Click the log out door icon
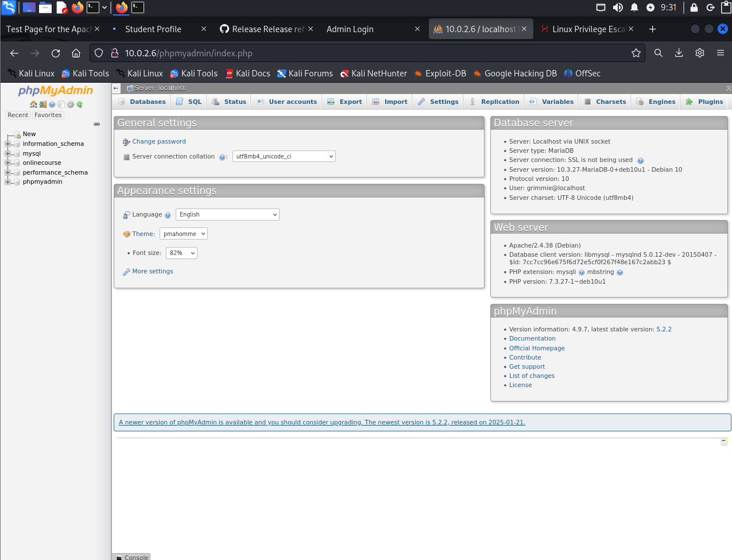 coord(42,105)
